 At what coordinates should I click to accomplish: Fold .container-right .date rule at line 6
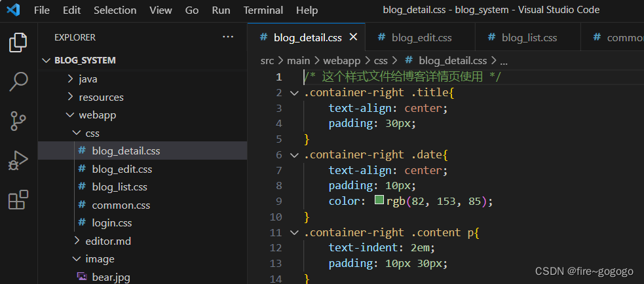(x=294, y=154)
